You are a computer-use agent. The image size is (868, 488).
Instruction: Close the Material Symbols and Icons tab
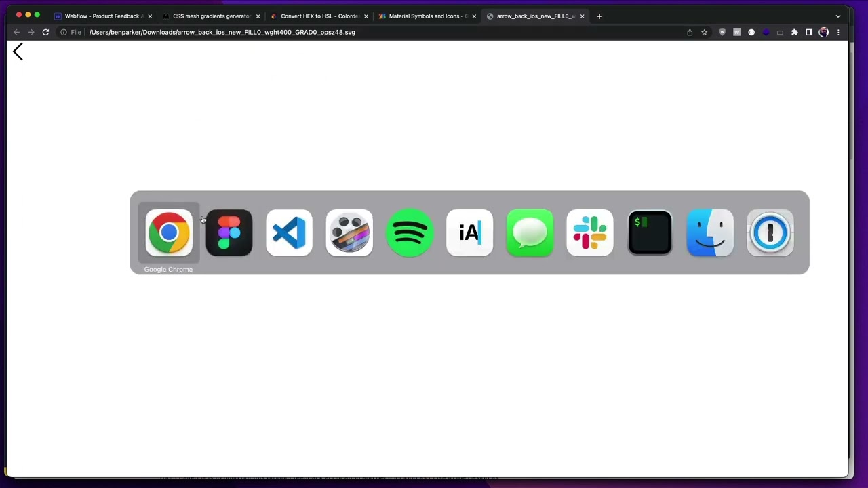[474, 16]
